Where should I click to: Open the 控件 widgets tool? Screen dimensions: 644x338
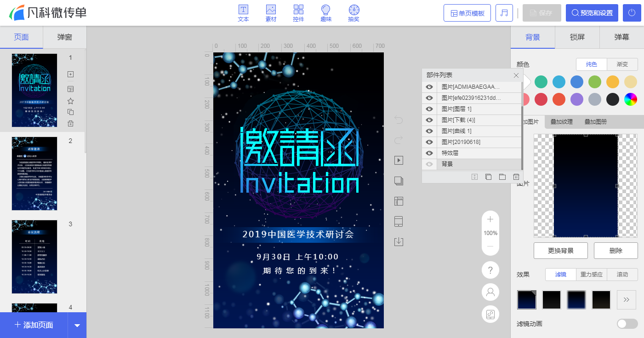298,13
